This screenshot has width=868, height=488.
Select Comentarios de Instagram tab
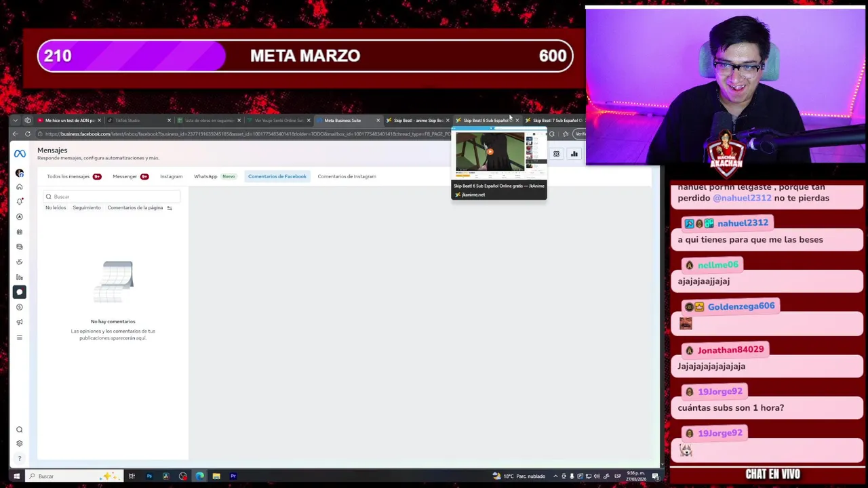pos(347,176)
